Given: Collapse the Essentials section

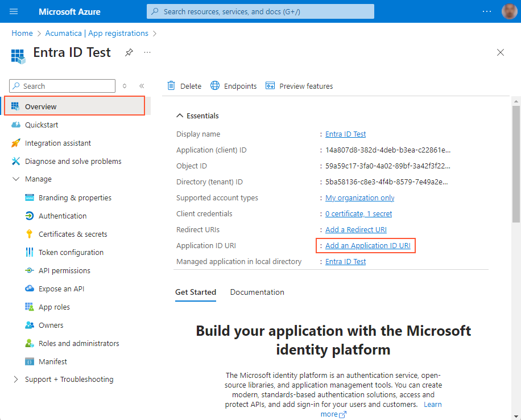Looking at the screenshot, I should [x=180, y=116].
